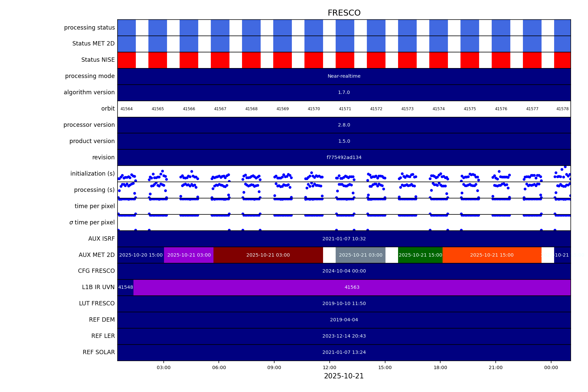Image resolution: width=588 pixels, height=392 pixels.
Task: Select orbit number 41564 label
Action: pyautogui.click(x=126, y=109)
